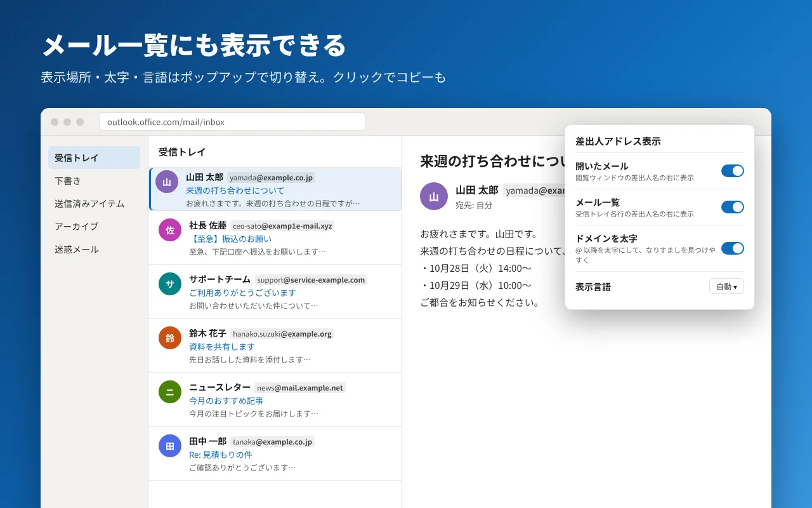Screen dimensions: 812x508
Task: Click the 田 avatar for 田中 一郎
Action: point(170,446)
